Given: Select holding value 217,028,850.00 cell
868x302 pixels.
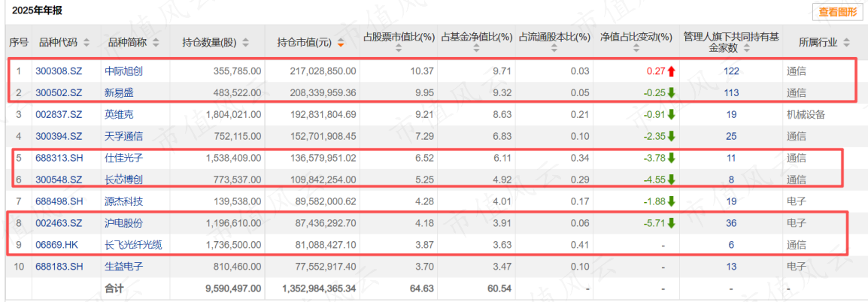Looking at the screenshot, I should (323, 71).
